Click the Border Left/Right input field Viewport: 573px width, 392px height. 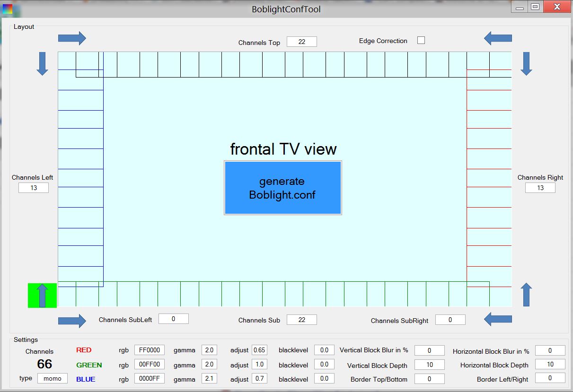(550, 378)
